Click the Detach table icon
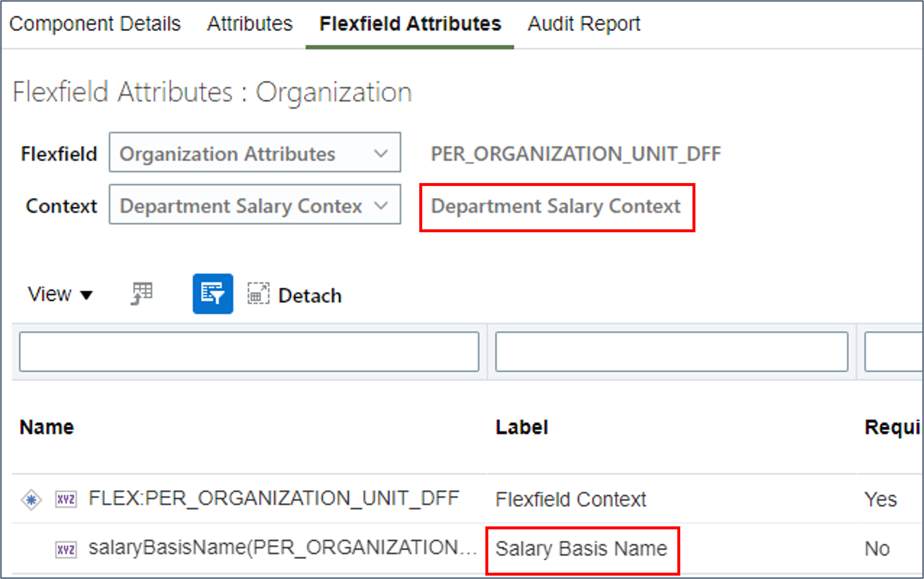The width and height of the screenshot is (924, 579). (x=258, y=294)
